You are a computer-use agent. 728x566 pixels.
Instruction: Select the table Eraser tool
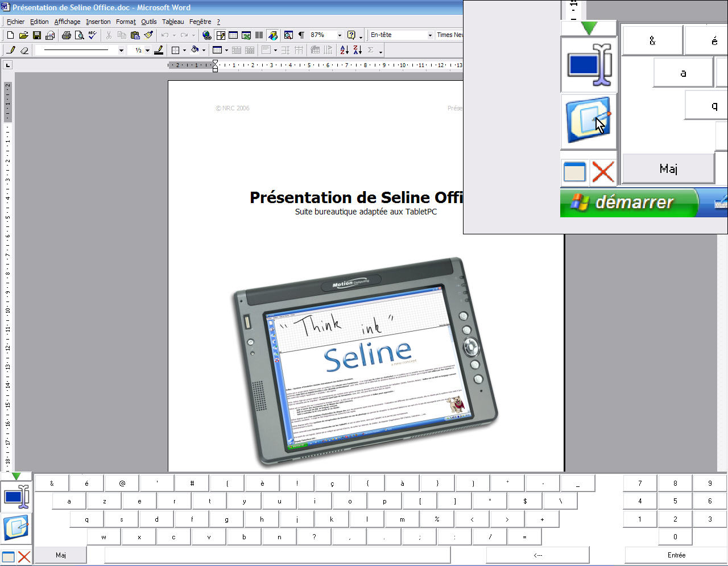[24, 50]
